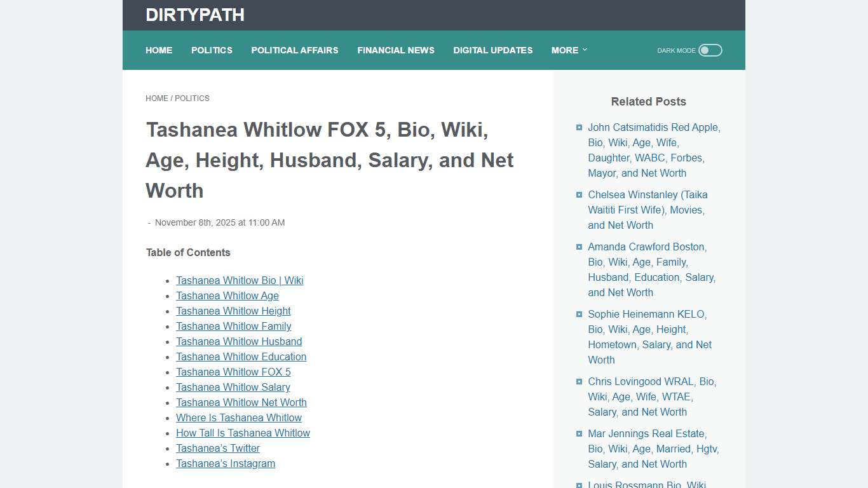Click the POLITICS breadcrumb link
The width and height of the screenshot is (868, 488).
point(191,98)
